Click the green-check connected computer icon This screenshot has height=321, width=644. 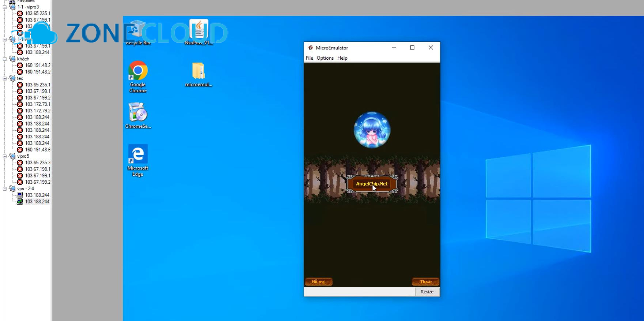coord(20,202)
